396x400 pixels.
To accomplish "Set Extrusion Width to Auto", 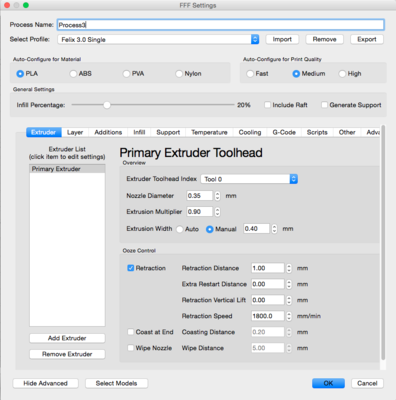I will click(180, 229).
